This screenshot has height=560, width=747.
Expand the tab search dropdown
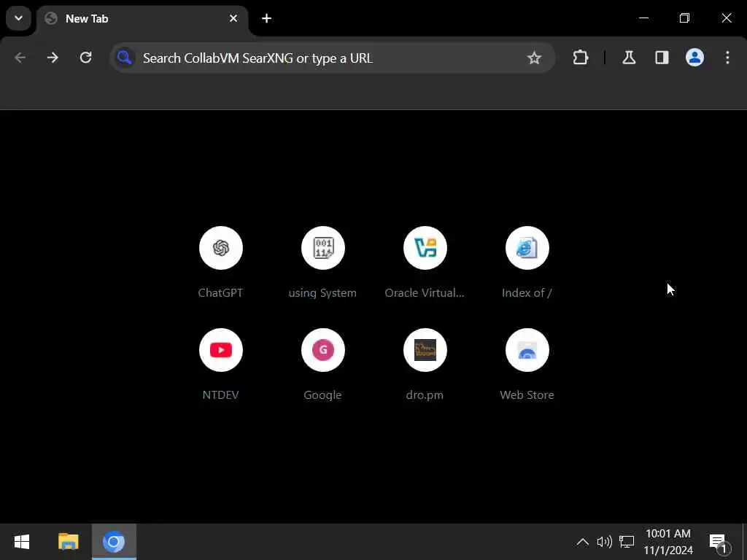tap(18, 18)
